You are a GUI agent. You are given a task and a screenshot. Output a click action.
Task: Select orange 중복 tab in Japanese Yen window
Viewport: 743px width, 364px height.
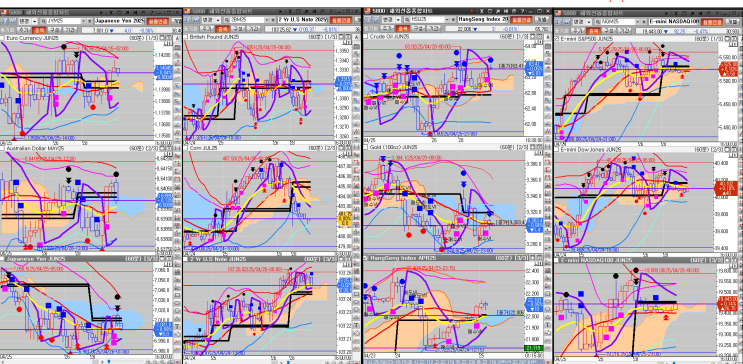[38, 29]
